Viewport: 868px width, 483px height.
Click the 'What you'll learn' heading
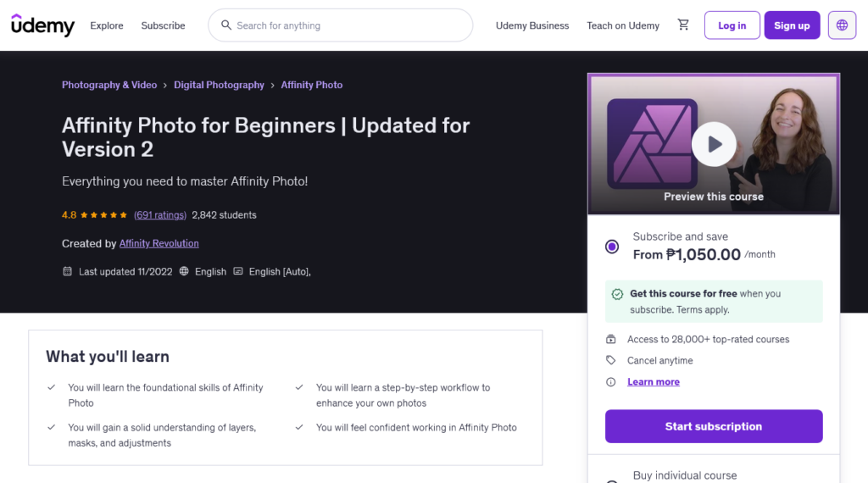tap(108, 356)
